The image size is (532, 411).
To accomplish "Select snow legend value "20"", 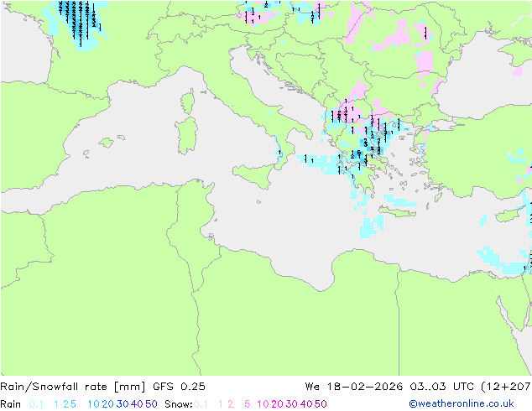I will point(277,404).
